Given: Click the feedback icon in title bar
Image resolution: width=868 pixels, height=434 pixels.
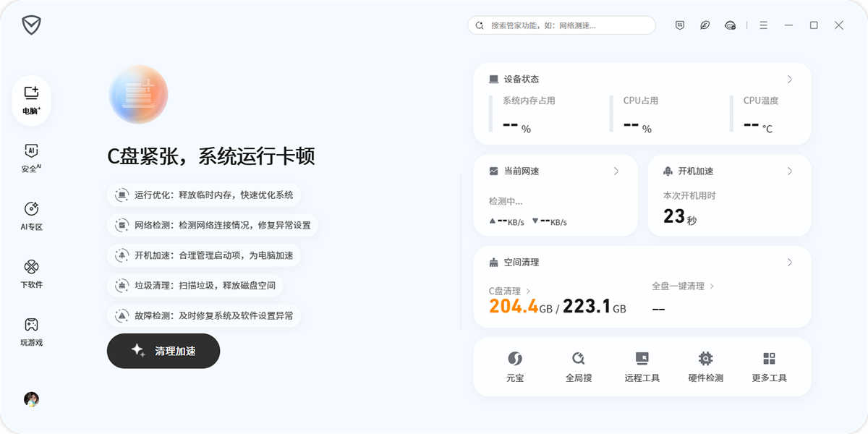Looking at the screenshot, I should click(679, 25).
